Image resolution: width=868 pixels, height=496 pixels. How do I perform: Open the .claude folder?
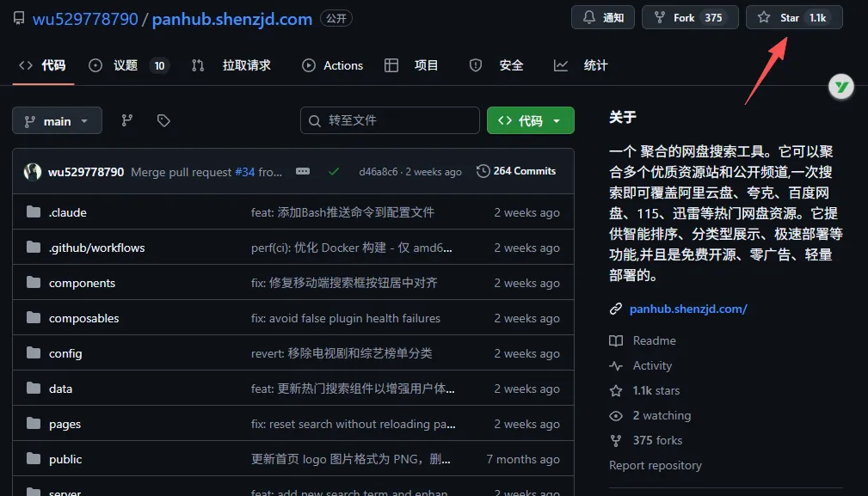68,212
